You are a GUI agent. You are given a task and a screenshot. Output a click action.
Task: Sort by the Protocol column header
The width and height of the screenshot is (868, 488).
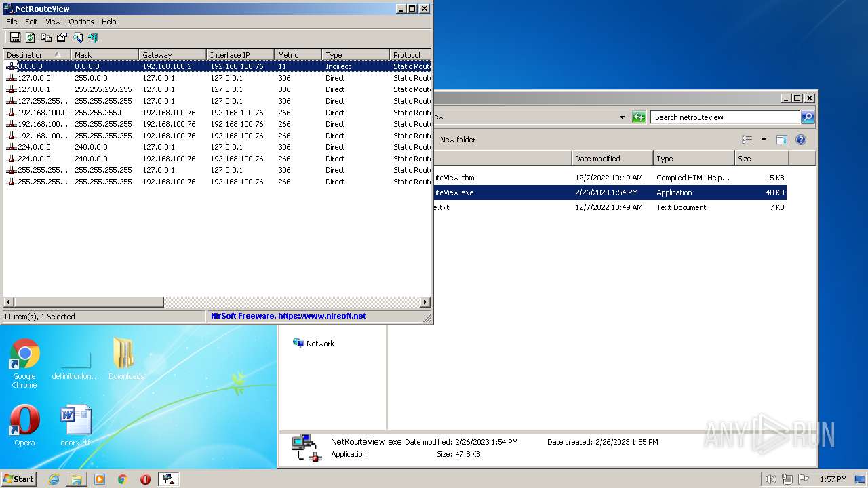pos(410,55)
